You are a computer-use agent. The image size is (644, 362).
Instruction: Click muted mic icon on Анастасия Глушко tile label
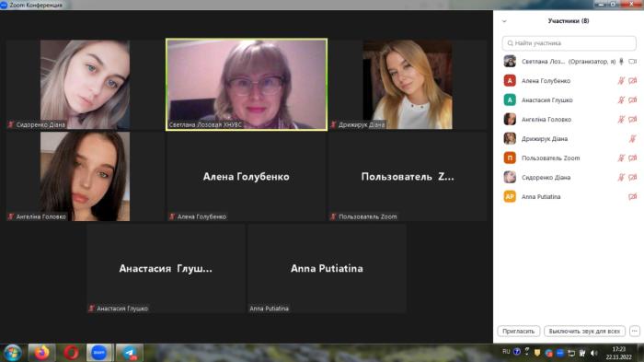click(92, 308)
